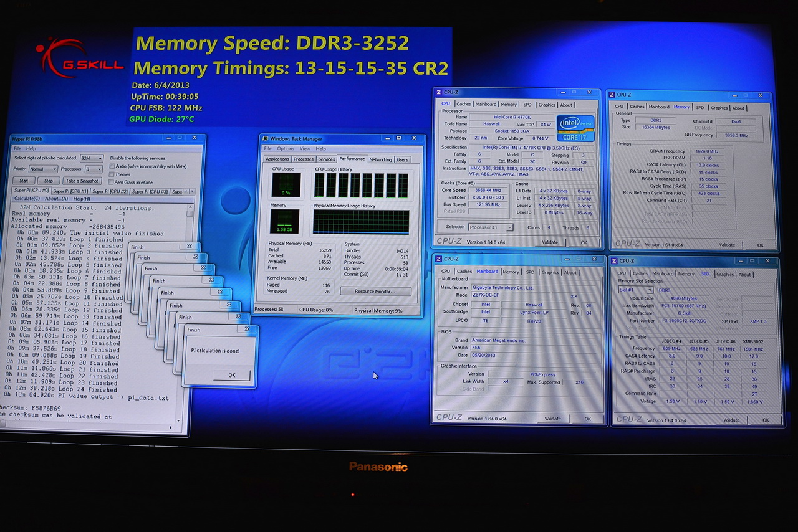Screen dimensions: 798x532
Task: Click OK in the Mainboard-tab CPU-Z window
Action: 587,419
